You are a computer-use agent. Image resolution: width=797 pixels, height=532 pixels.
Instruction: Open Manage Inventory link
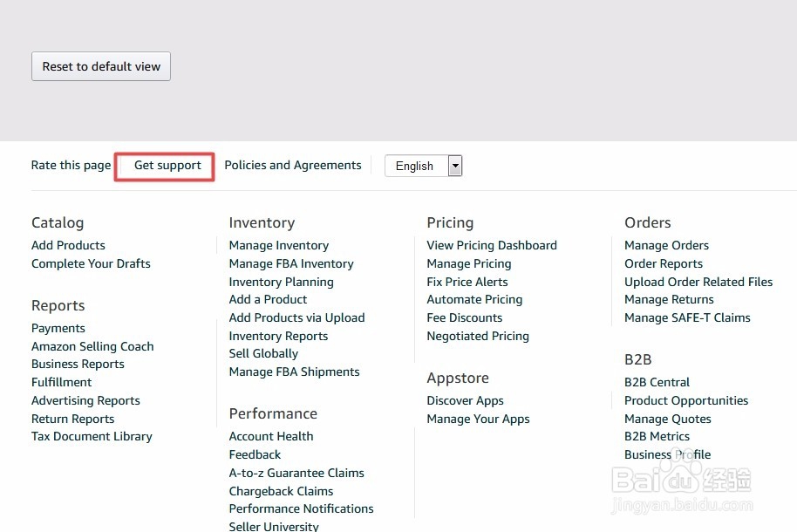[278, 245]
